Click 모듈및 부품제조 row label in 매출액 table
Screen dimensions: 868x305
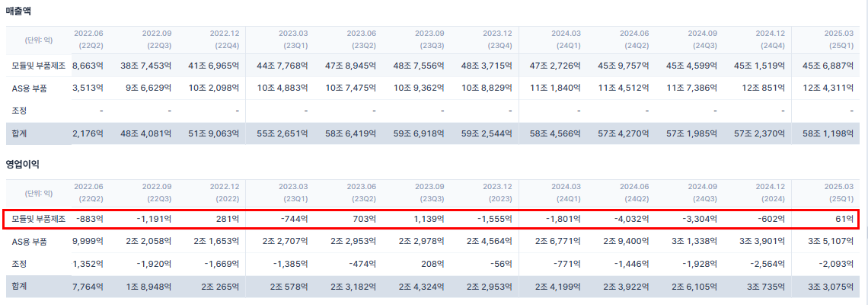tap(39, 66)
